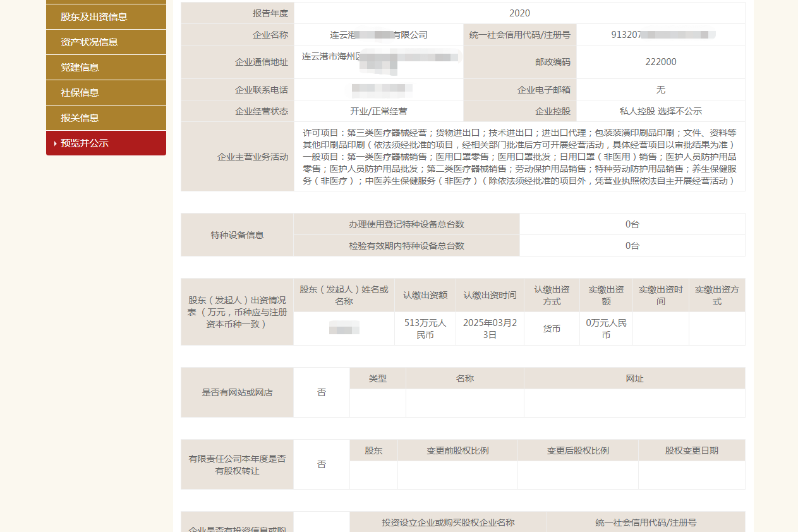This screenshot has width=798, height=532.
Task: Click the business scope paragraph starting 许可项目
Action: 519,157
